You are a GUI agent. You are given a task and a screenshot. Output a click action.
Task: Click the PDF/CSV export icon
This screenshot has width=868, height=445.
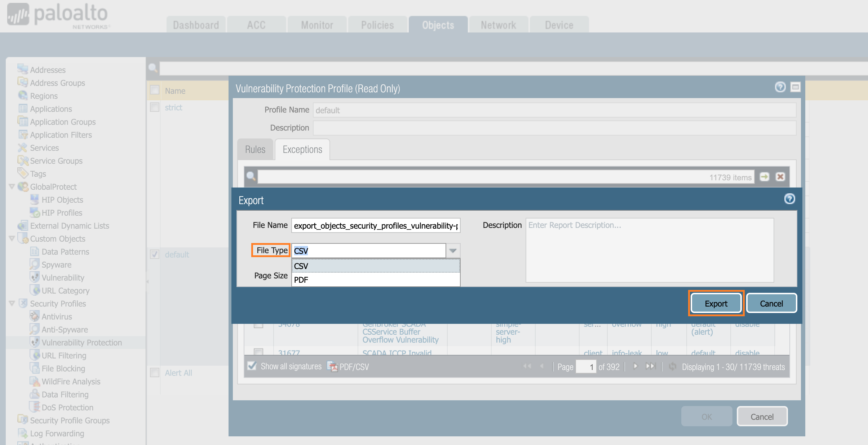point(332,366)
